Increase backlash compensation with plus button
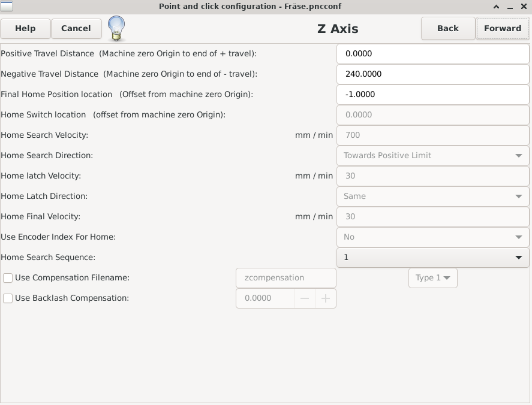Image resolution: width=532 pixels, height=405 pixels. pos(326,298)
